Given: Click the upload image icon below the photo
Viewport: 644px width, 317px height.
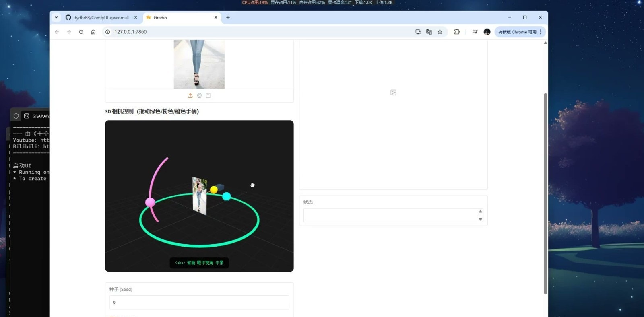Looking at the screenshot, I should [x=190, y=95].
